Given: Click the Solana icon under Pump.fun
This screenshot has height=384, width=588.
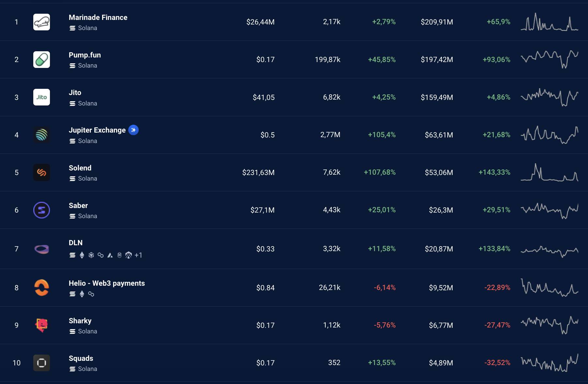Looking at the screenshot, I should pos(72,66).
